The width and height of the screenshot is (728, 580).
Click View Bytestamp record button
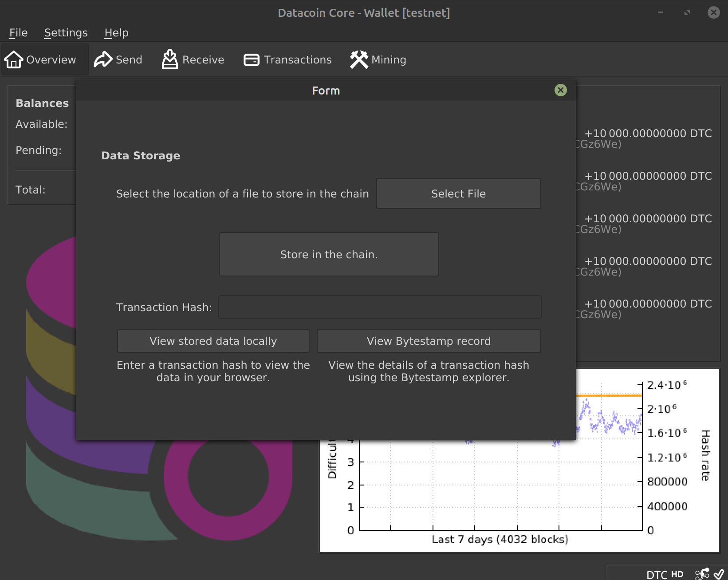pos(429,341)
